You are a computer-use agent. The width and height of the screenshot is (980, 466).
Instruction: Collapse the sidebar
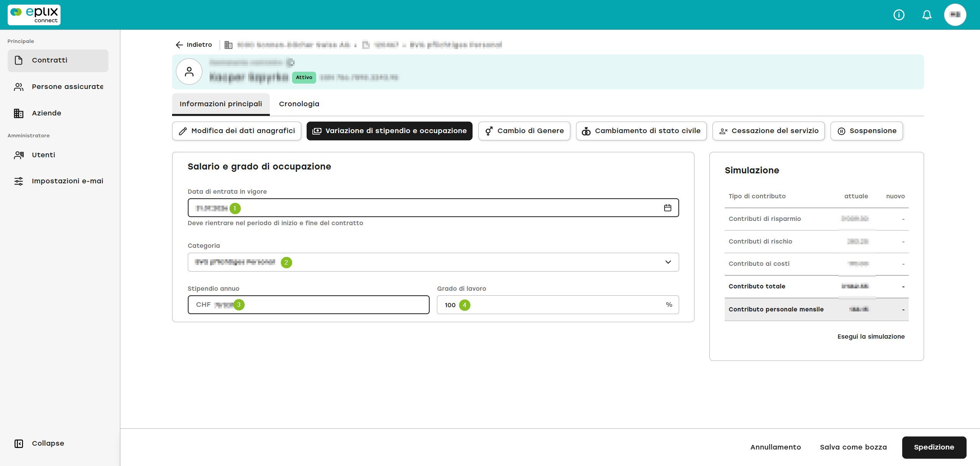(39, 443)
